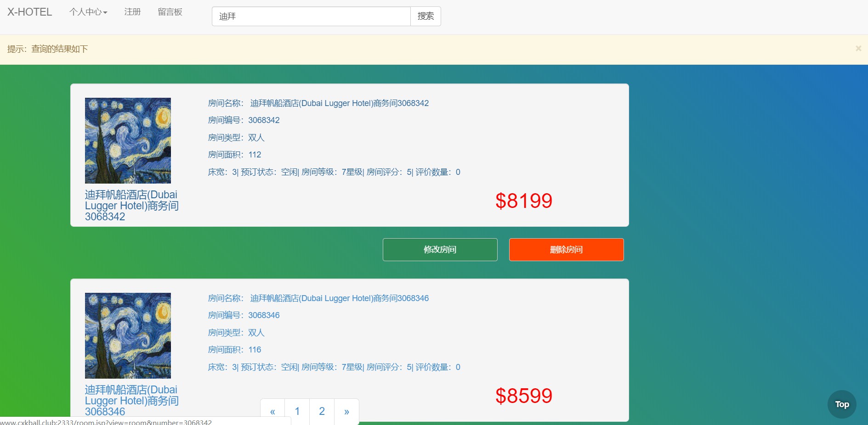The height and width of the screenshot is (425, 868).
Task: Select page 2 in pagination
Action: [322, 411]
